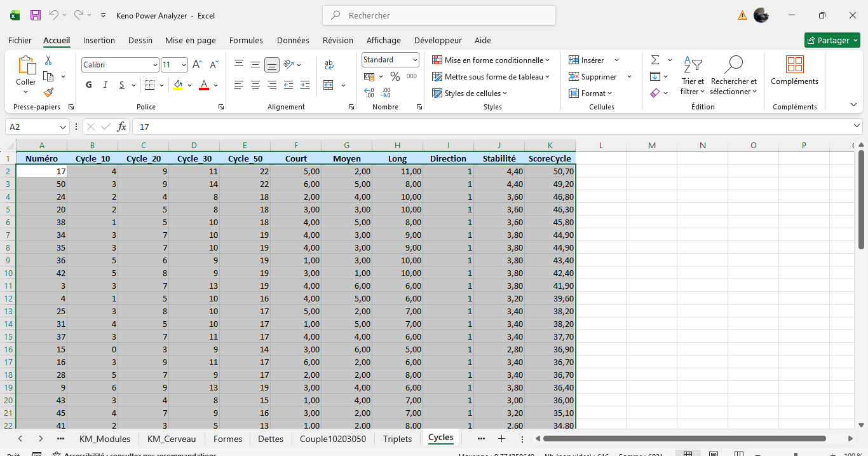Toggle italic I formatting
The height and width of the screenshot is (456, 868).
pyautogui.click(x=105, y=85)
